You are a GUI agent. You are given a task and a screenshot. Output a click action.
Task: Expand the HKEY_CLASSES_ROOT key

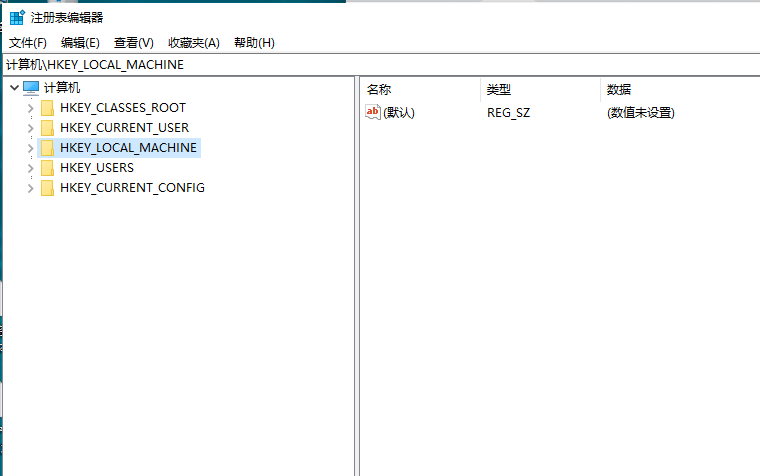point(30,108)
